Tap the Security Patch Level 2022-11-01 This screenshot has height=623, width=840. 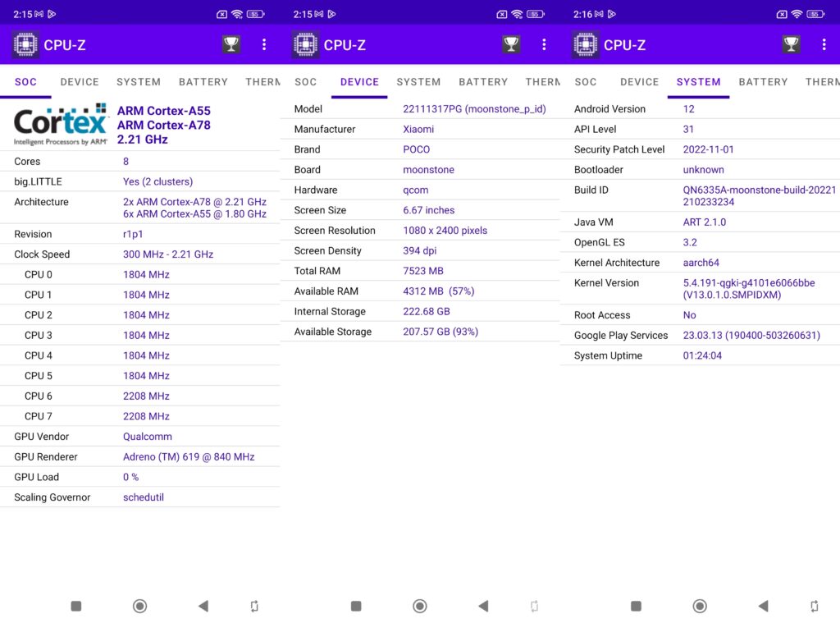click(x=708, y=149)
